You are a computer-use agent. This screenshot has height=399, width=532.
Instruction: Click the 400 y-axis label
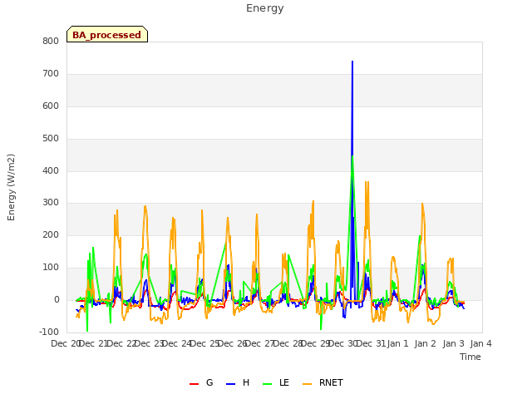[x=51, y=170]
